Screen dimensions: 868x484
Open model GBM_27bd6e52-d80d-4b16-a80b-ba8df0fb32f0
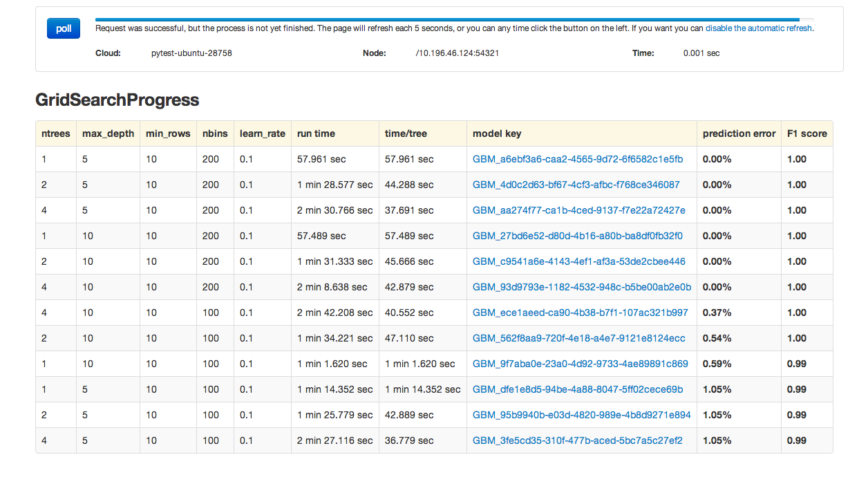577,236
